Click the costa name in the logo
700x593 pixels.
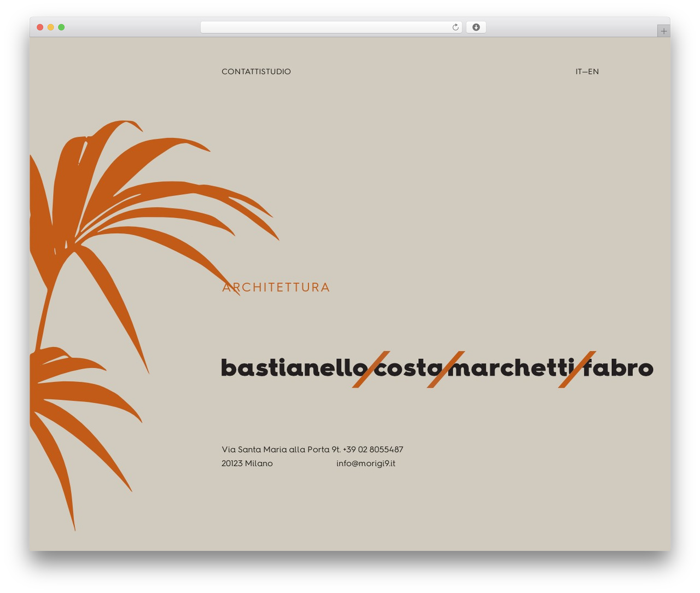coord(409,368)
